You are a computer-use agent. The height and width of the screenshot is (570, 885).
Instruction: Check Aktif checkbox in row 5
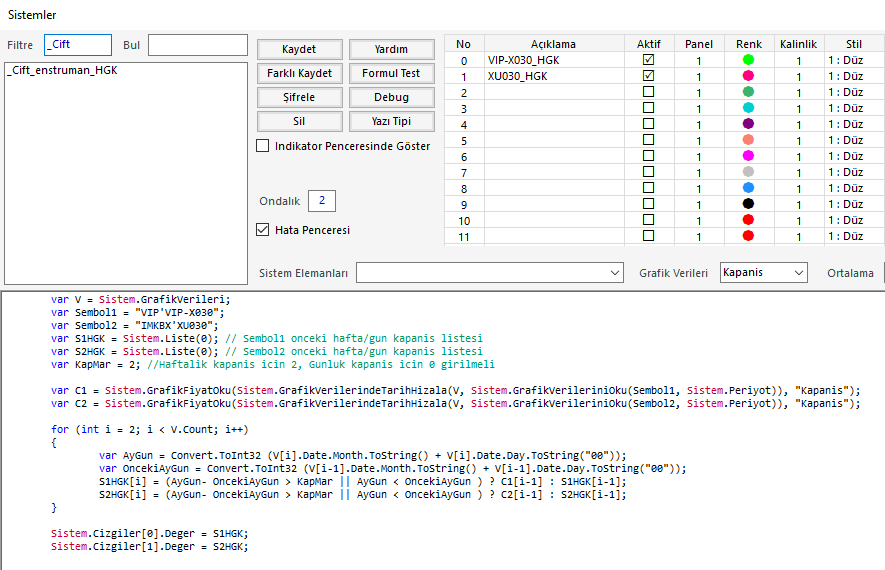649,139
